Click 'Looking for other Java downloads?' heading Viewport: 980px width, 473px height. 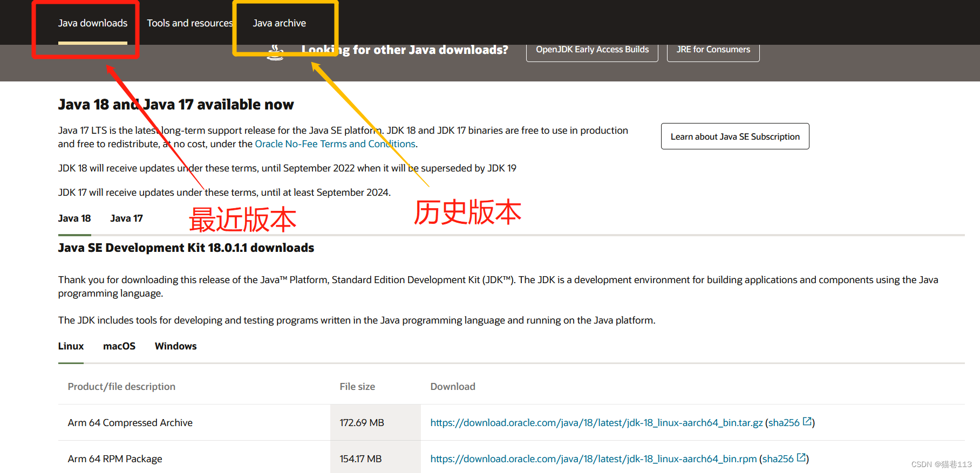405,50
